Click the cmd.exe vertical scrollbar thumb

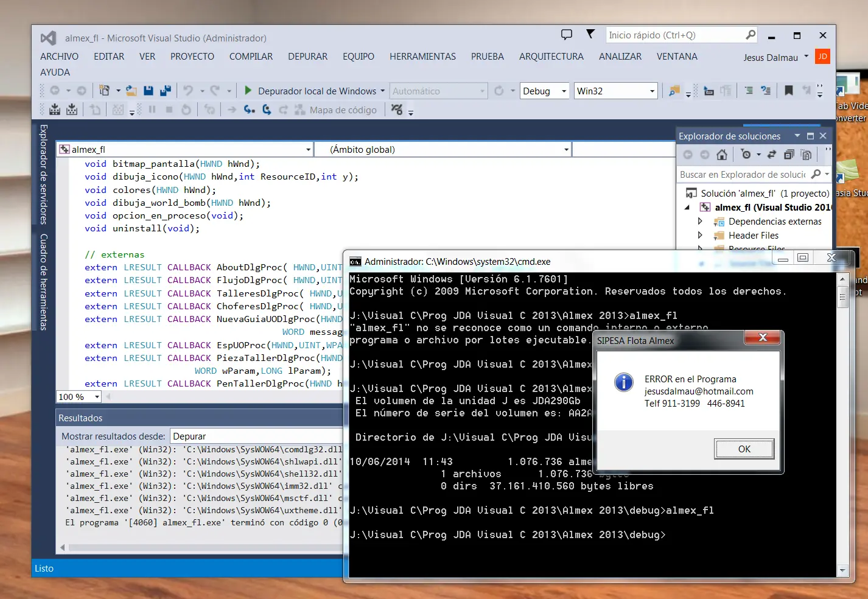coord(843,297)
